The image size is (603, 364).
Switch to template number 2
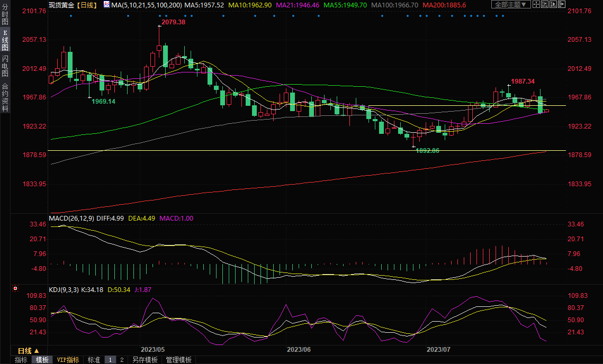[x=122, y=360]
